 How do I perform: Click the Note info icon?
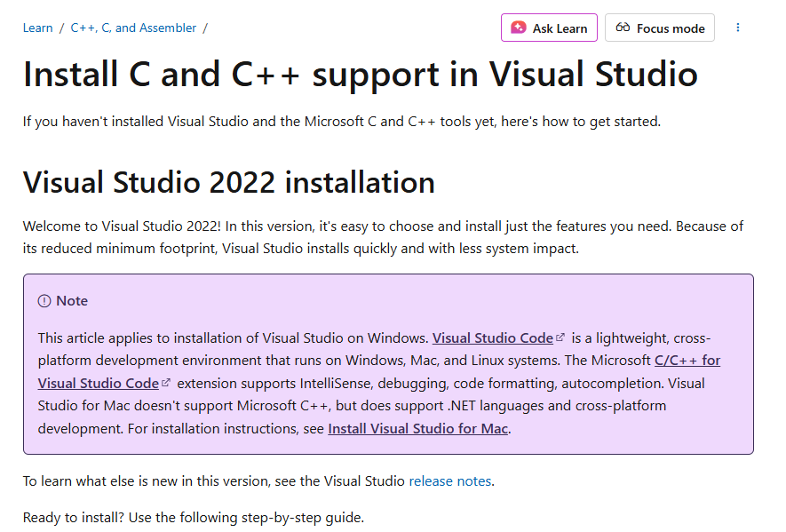[x=44, y=301]
